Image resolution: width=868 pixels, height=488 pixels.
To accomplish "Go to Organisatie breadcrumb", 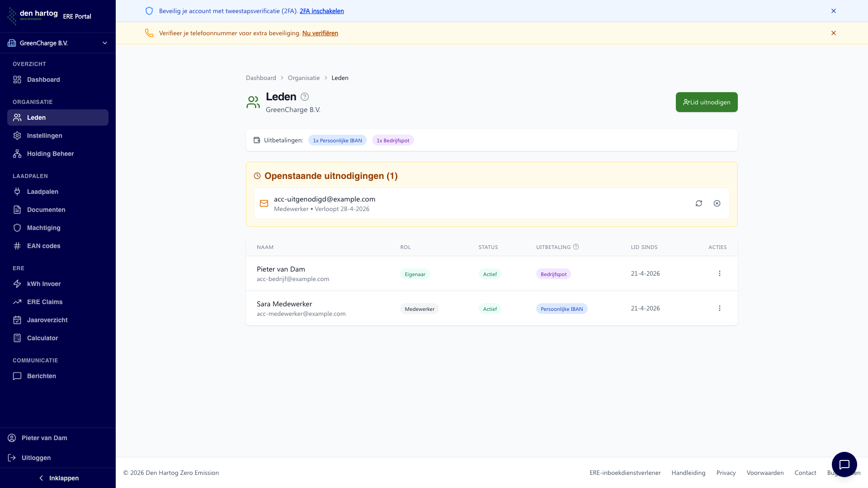I will point(304,78).
